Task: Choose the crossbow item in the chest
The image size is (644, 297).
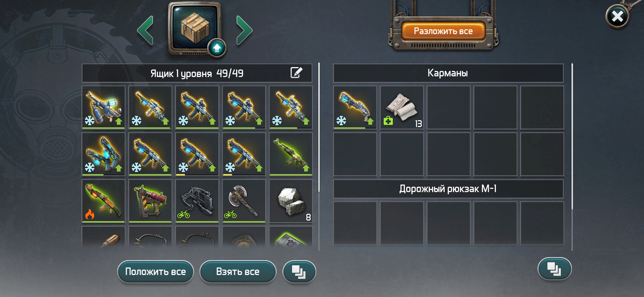Action: 197,201
